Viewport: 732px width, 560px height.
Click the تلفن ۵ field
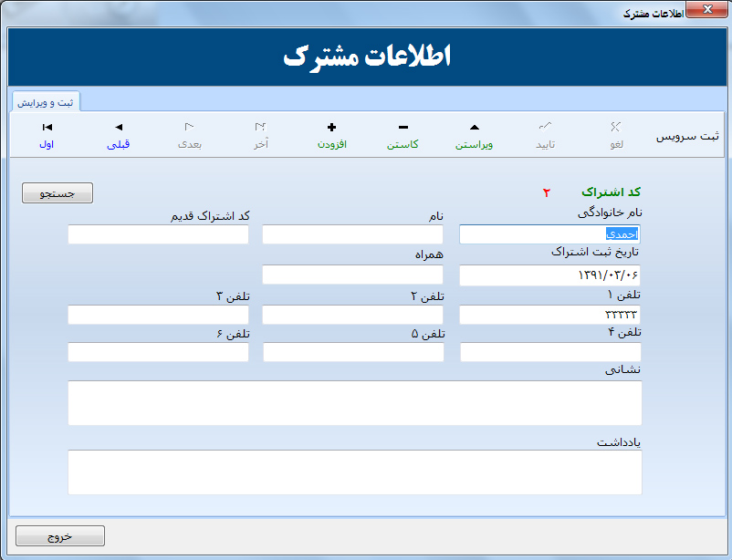point(353,352)
